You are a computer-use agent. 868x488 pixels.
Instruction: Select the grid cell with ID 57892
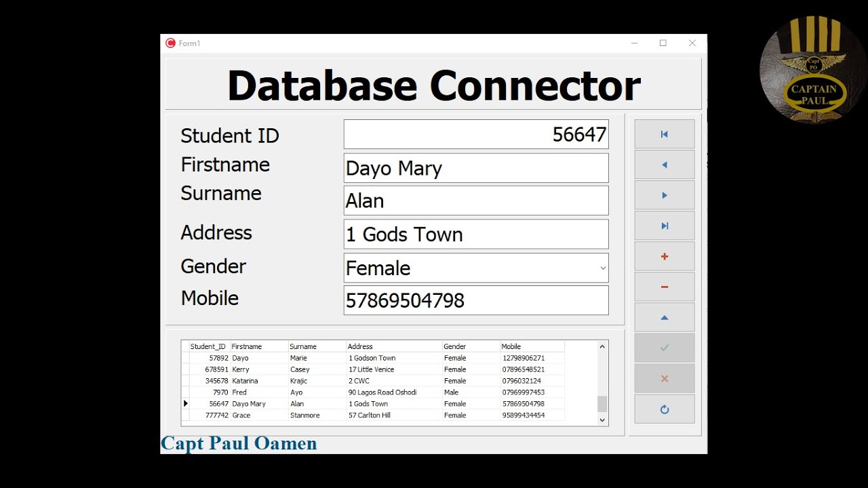click(210, 358)
